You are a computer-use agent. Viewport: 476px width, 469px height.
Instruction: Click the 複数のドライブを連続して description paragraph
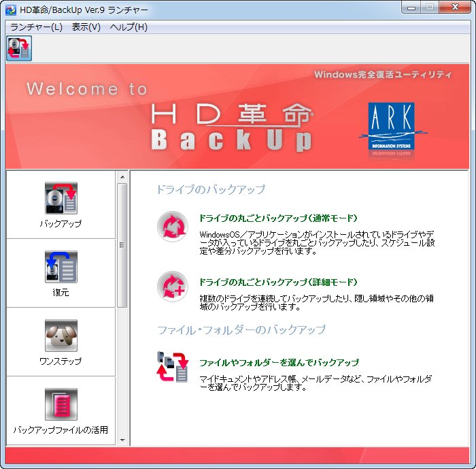coord(317,302)
